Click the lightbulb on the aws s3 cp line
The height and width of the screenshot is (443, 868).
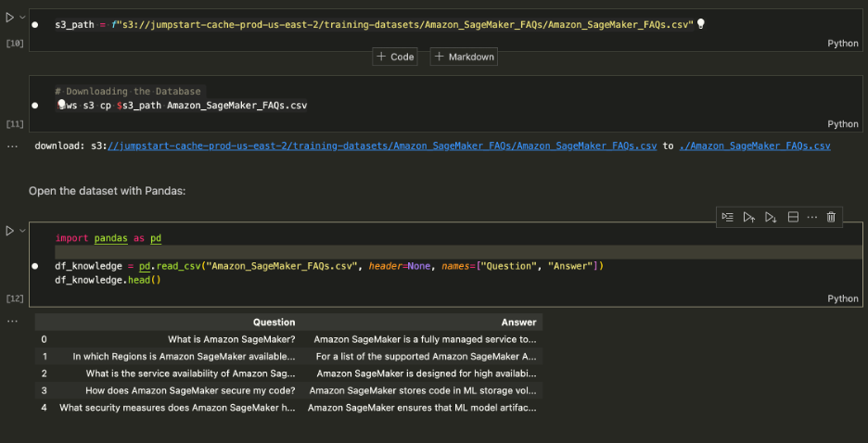coord(61,104)
